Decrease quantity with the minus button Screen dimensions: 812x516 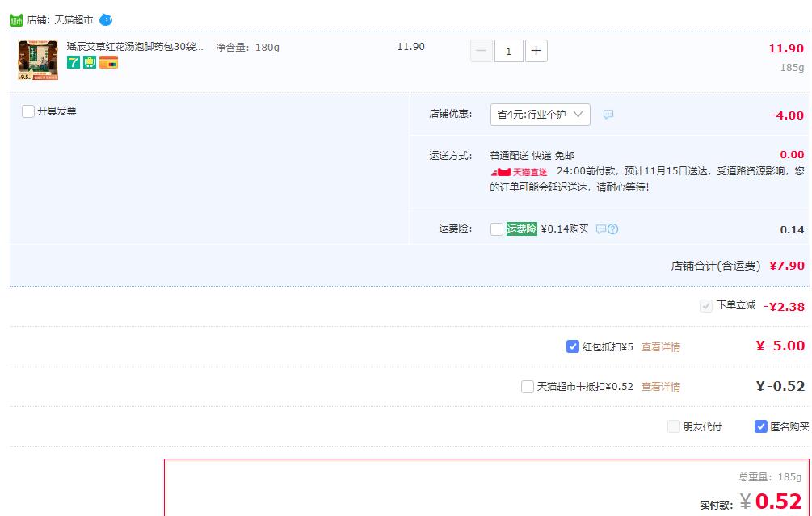tap(482, 52)
